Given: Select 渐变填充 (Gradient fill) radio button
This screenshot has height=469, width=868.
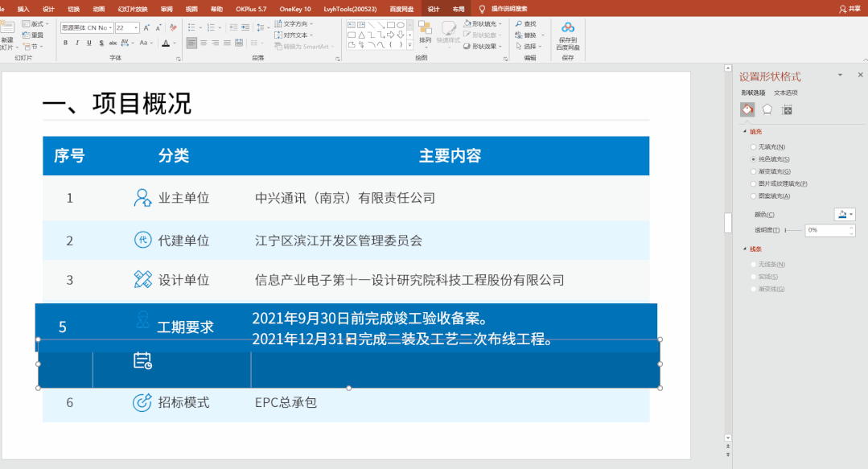Looking at the screenshot, I should tap(753, 171).
